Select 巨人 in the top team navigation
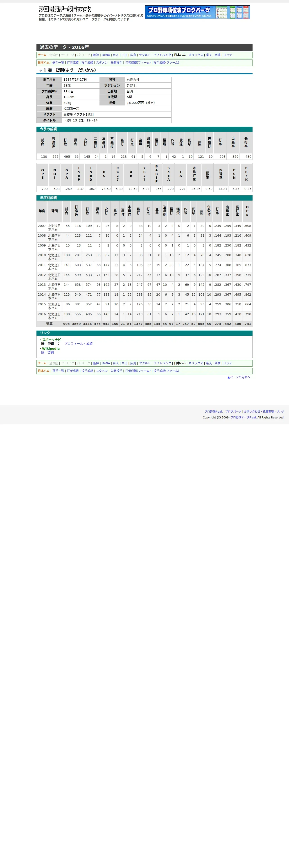Viewport: 289px width, 868px height. pyautogui.click(x=116, y=55)
